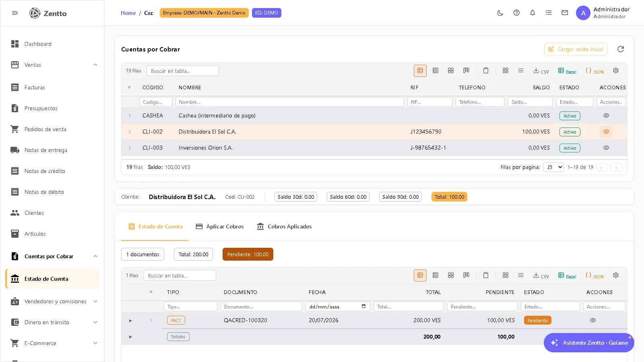Open the Asistente Zentto Guíame assistant

point(589,343)
